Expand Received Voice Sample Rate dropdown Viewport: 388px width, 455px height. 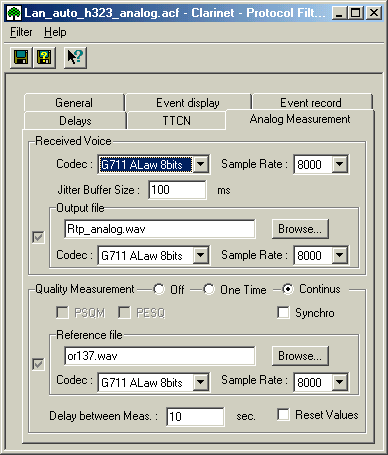click(x=340, y=164)
